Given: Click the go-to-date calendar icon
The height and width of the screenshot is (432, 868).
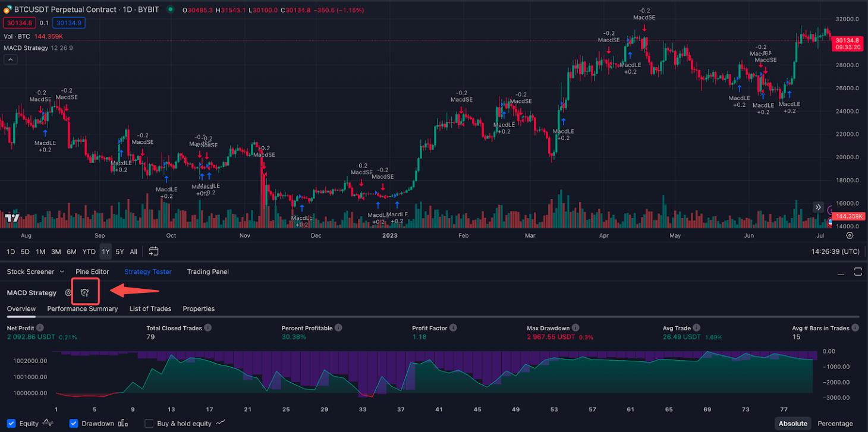Looking at the screenshot, I should click(x=153, y=251).
